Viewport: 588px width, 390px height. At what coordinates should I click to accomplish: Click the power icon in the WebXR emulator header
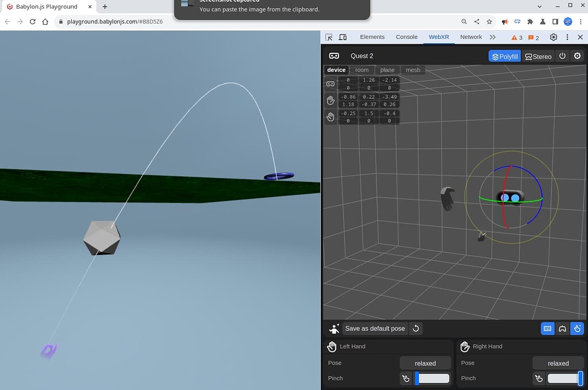[x=562, y=56]
